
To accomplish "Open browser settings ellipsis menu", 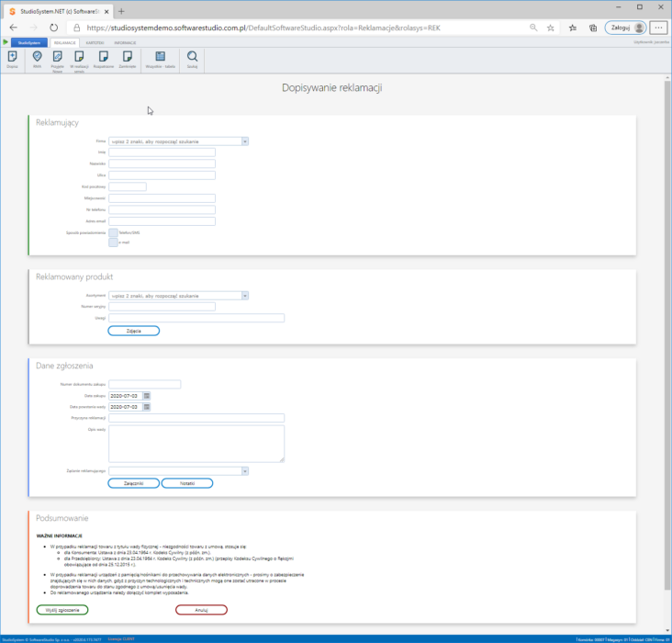I will 658,28.
